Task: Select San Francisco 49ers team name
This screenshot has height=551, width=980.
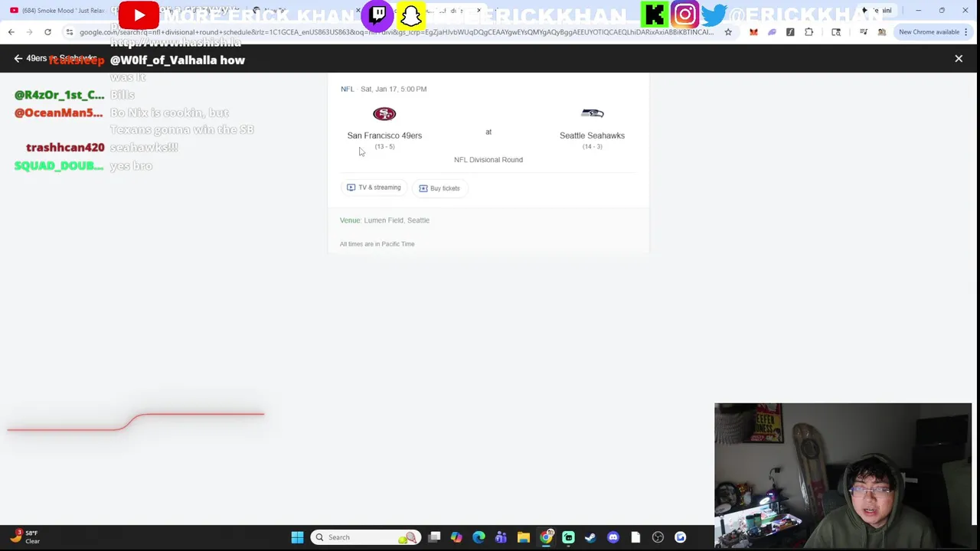Action: [x=384, y=135]
